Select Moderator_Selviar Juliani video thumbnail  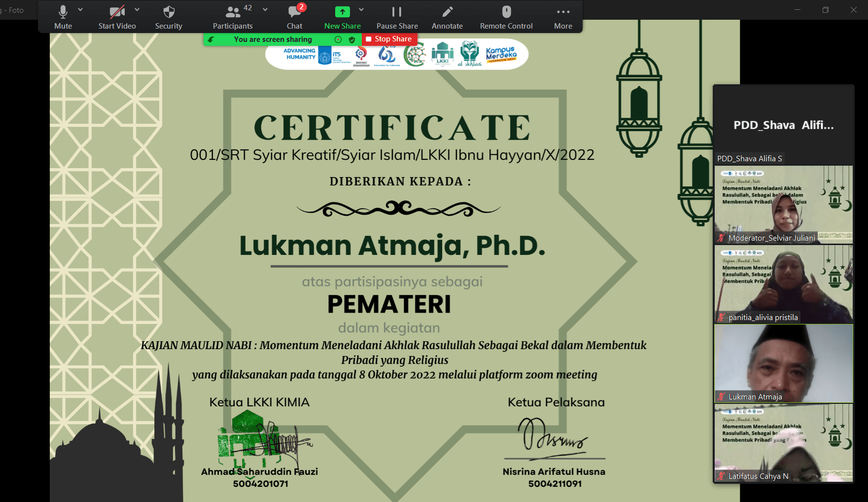click(783, 205)
